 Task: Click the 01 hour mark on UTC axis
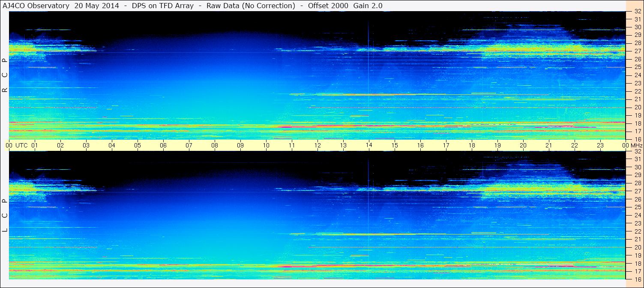(35, 145)
